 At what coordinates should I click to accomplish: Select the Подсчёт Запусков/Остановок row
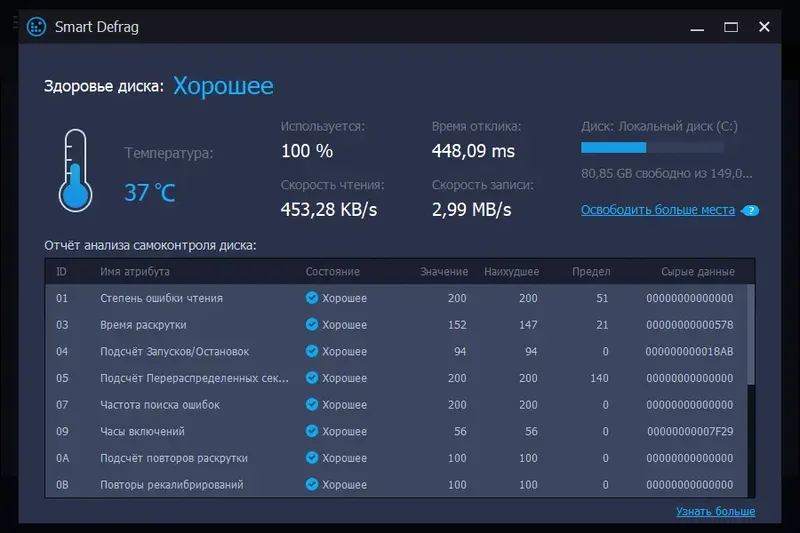(x=175, y=352)
